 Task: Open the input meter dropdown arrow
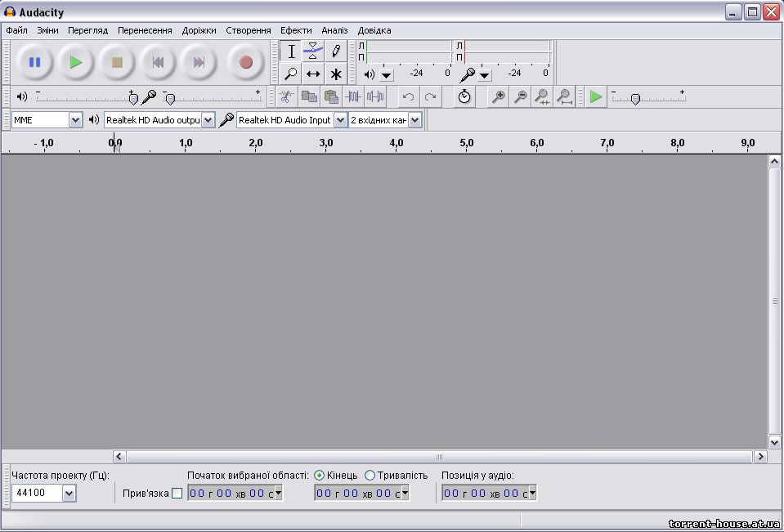(484, 75)
